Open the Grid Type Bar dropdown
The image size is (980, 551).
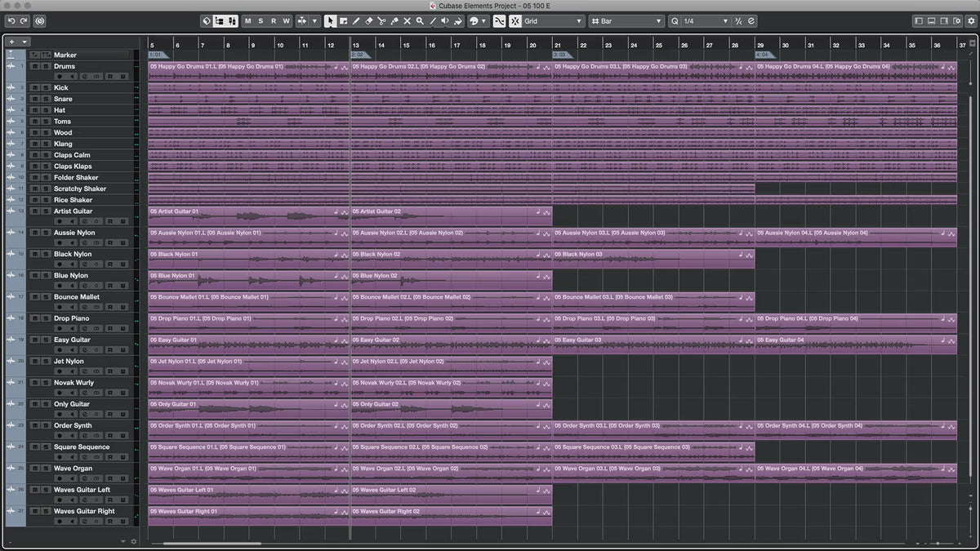626,20
